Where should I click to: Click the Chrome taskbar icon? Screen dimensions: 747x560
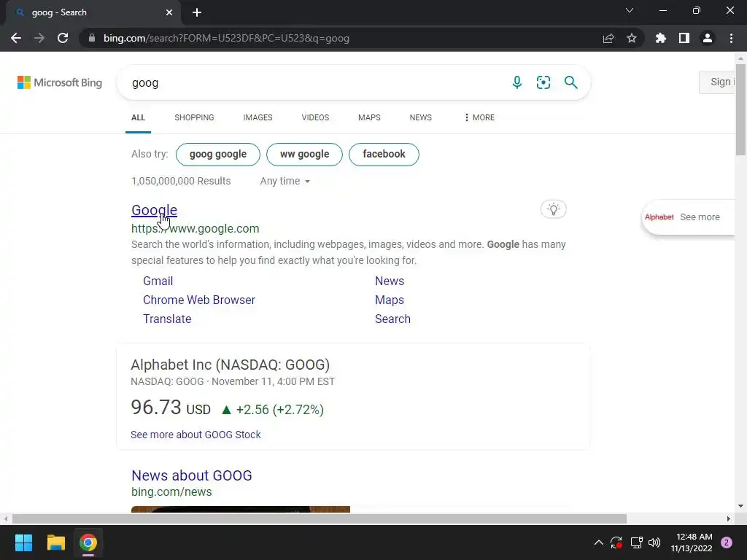(x=88, y=542)
